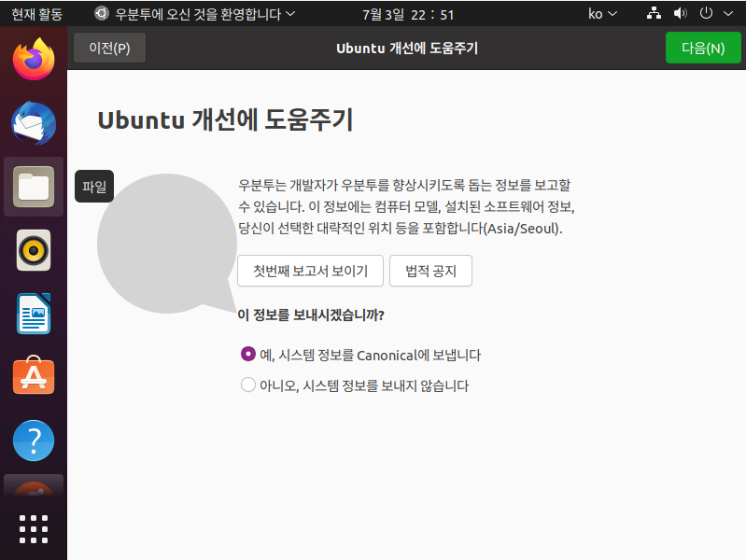Open Rhythmbox music player icon
Viewport: 746px width, 560px height.
(x=34, y=250)
